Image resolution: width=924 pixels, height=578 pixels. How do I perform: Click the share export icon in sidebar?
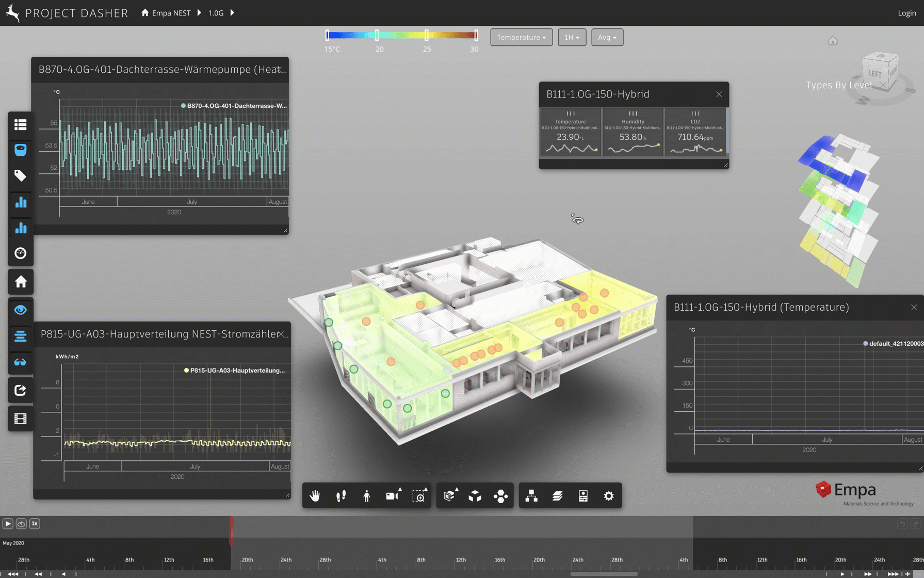tap(21, 391)
